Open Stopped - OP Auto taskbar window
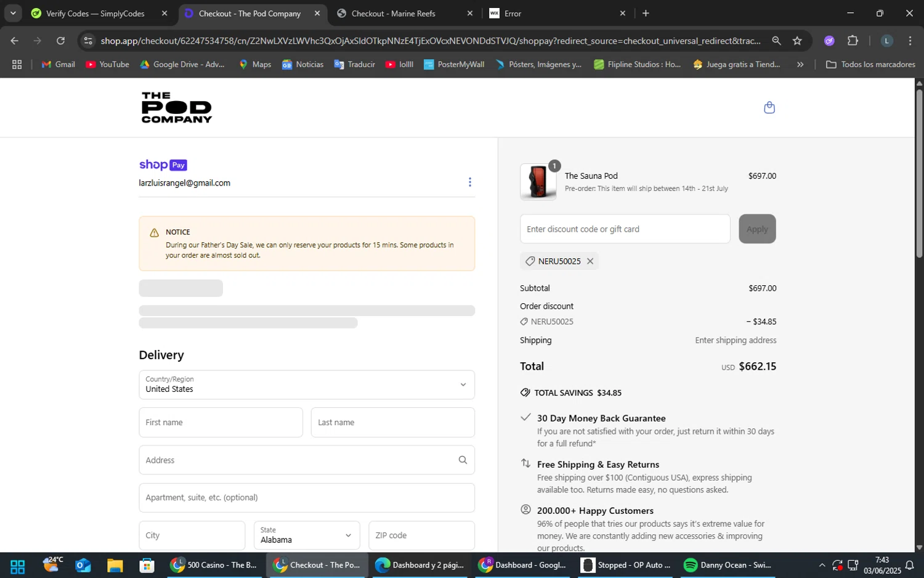This screenshot has height=578, width=924. 625,566
